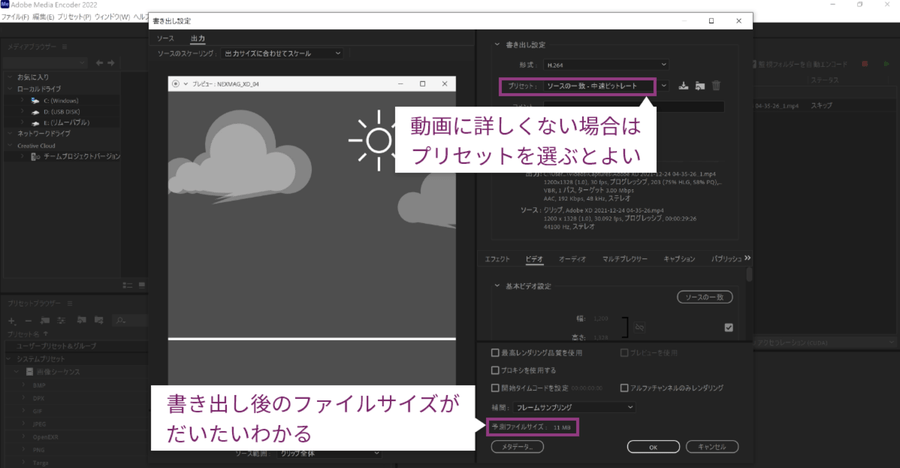Screen dimensions: 900x468
Task: Open the 補間 フレームサンプリング dropdown
Action: click(575, 407)
